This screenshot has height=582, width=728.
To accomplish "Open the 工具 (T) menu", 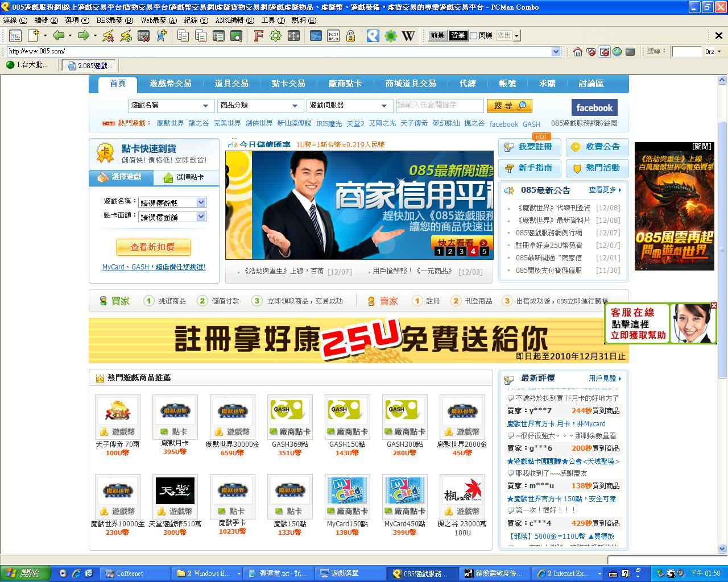I will click(273, 20).
